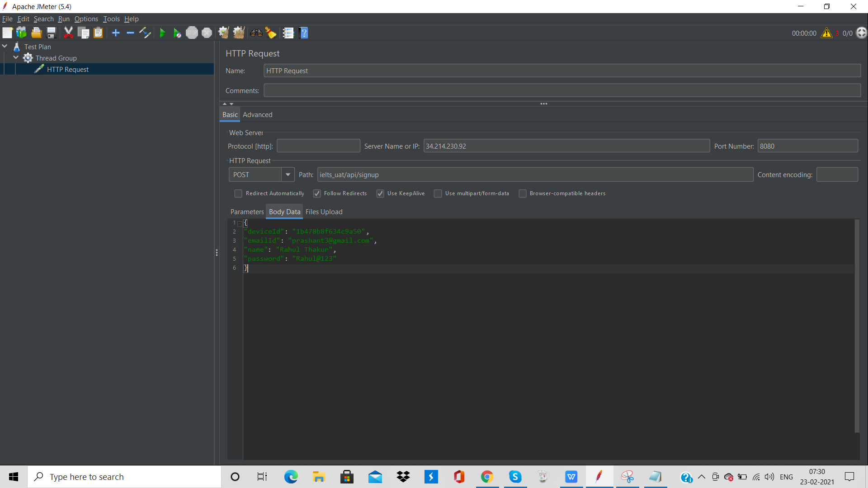
Task: Click the green Start test button
Action: [x=163, y=33]
